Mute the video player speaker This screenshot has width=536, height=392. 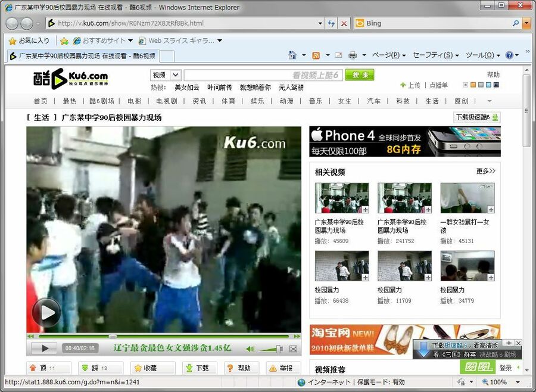(x=251, y=349)
